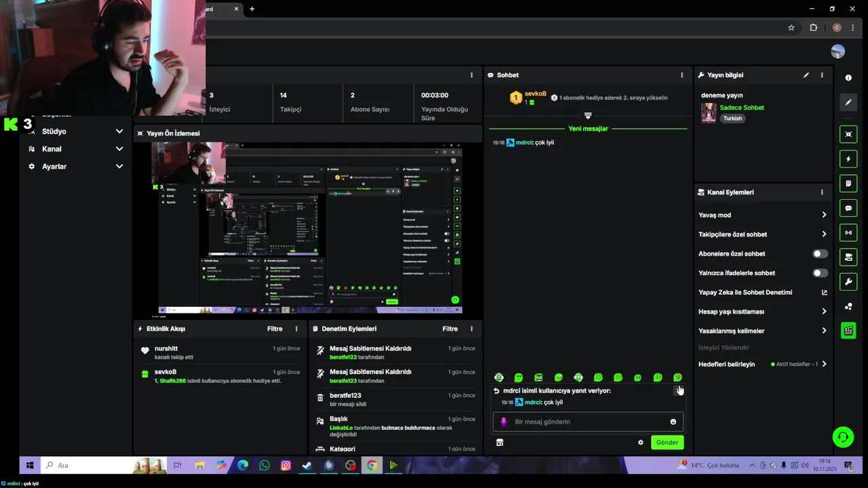This screenshot has width=868, height=488.
Task: Toggle Yalnızca ifadelerle sohbet switch
Action: click(820, 273)
